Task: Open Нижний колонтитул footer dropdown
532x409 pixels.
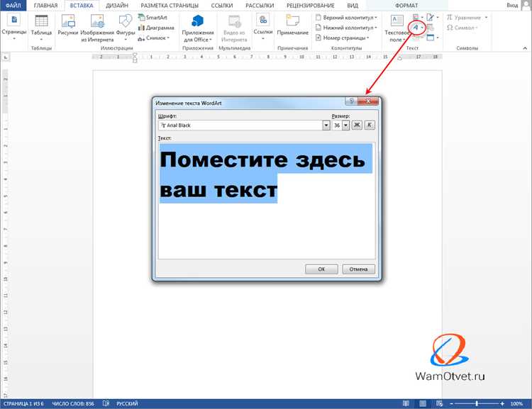Action: click(346, 28)
